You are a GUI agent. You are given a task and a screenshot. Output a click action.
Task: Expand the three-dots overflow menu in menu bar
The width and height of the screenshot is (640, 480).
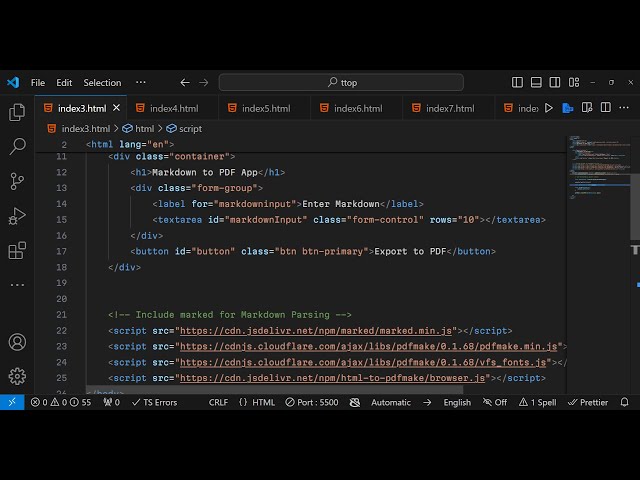click(x=140, y=83)
